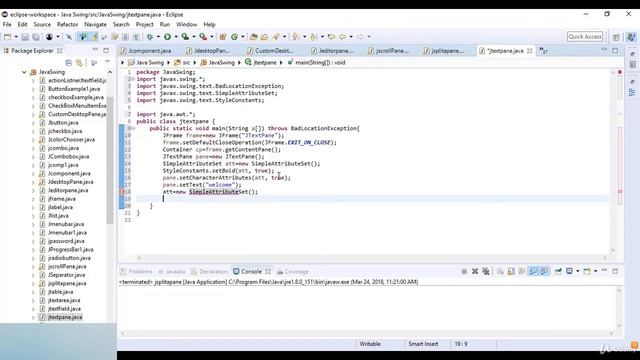Open Display Selected Console dropdown arrow
This screenshot has height=360, width=640.
[578, 271]
